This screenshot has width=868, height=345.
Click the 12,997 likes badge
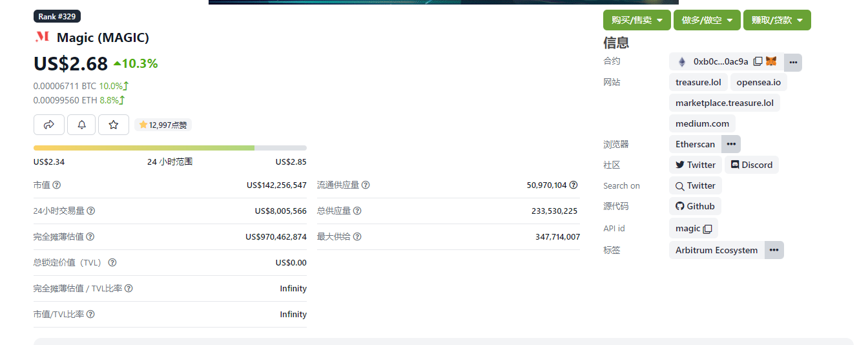coord(163,125)
